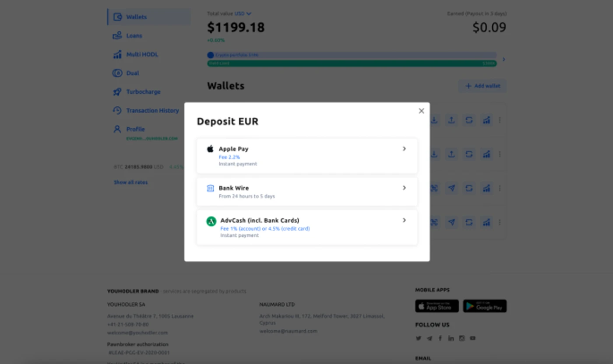Screen dimensions: 613x364
Task: Click welcome@youhodler.com email link
Action: click(x=137, y=332)
